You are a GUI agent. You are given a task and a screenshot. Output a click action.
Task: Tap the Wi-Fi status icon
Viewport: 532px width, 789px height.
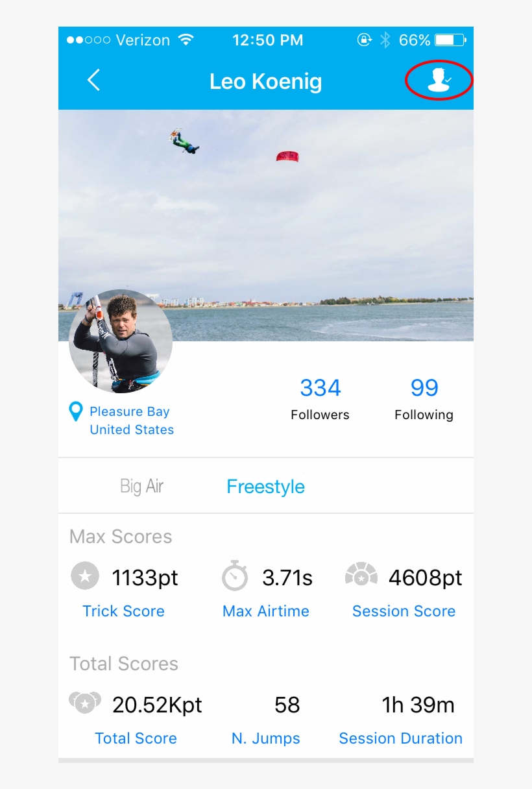point(186,40)
